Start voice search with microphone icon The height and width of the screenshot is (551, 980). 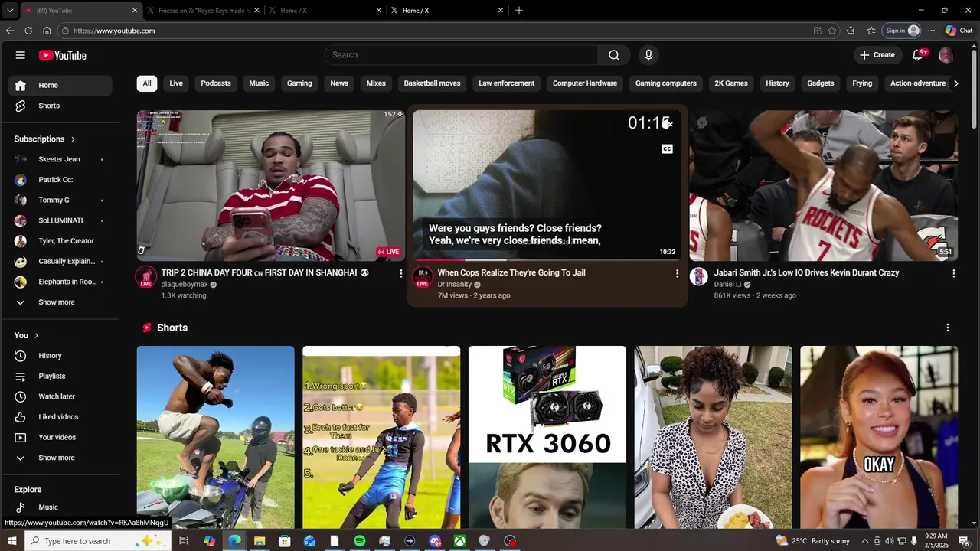pos(648,55)
